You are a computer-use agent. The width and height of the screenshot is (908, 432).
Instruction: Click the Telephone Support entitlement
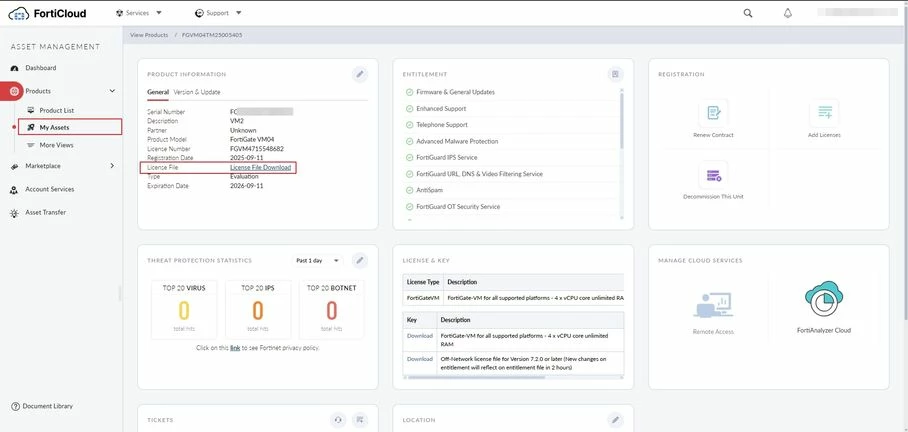click(442, 125)
